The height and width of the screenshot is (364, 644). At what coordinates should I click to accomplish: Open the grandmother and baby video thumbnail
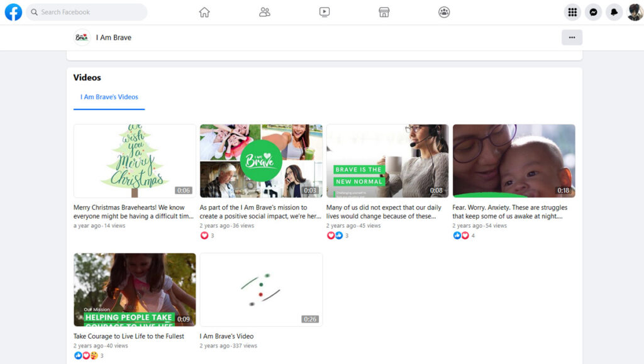tap(514, 161)
